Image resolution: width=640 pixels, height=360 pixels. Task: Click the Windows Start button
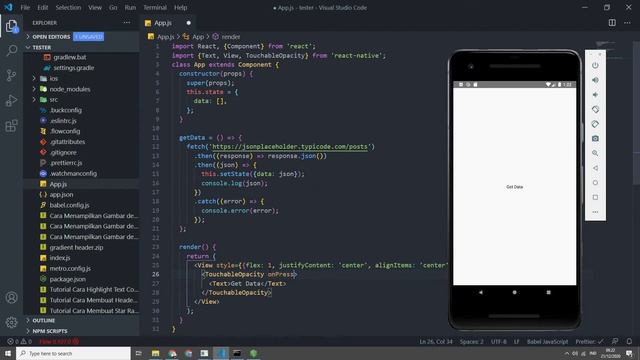point(8,353)
